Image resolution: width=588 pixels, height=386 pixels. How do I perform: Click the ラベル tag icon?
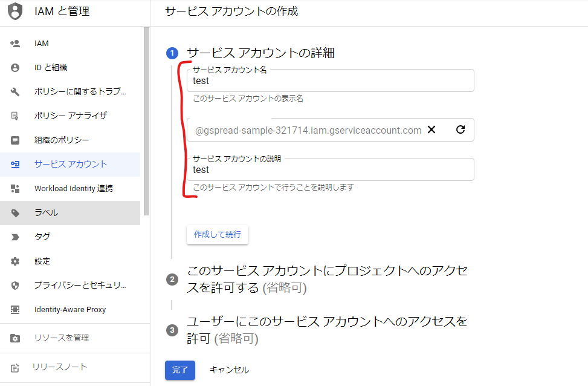pyautogui.click(x=15, y=213)
